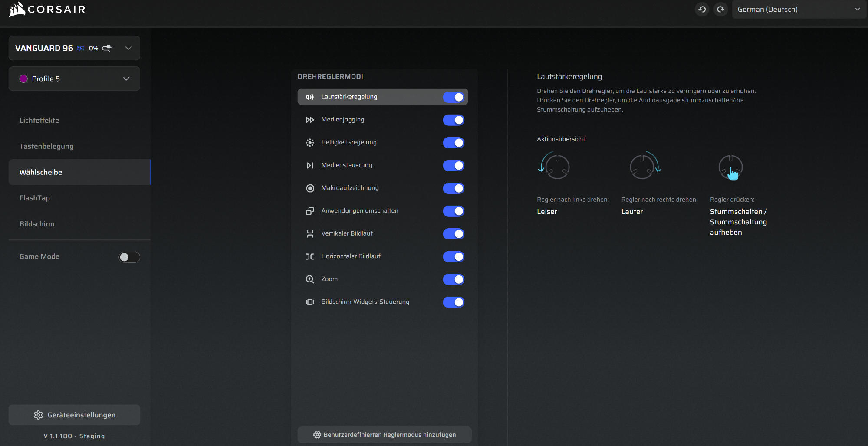Toggle off Bildschirm-Widgets-Steuerung
The height and width of the screenshot is (446, 868).
click(x=454, y=302)
